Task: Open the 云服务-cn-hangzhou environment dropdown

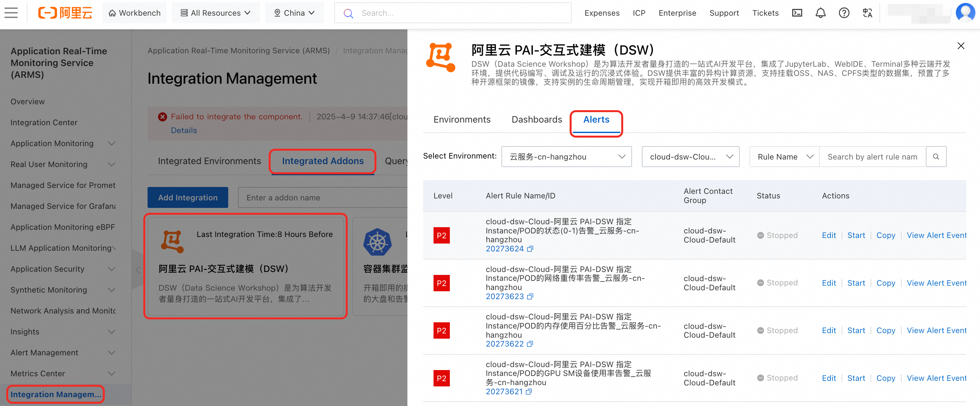Action: point(566,157)
